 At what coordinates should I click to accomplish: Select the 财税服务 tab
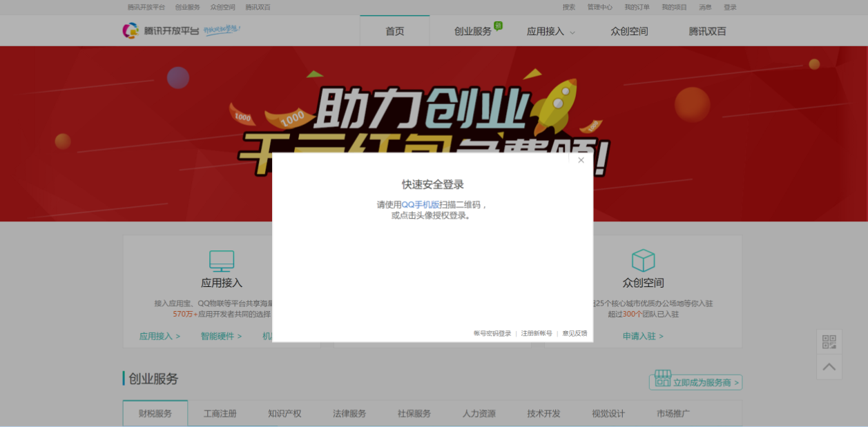155,413
